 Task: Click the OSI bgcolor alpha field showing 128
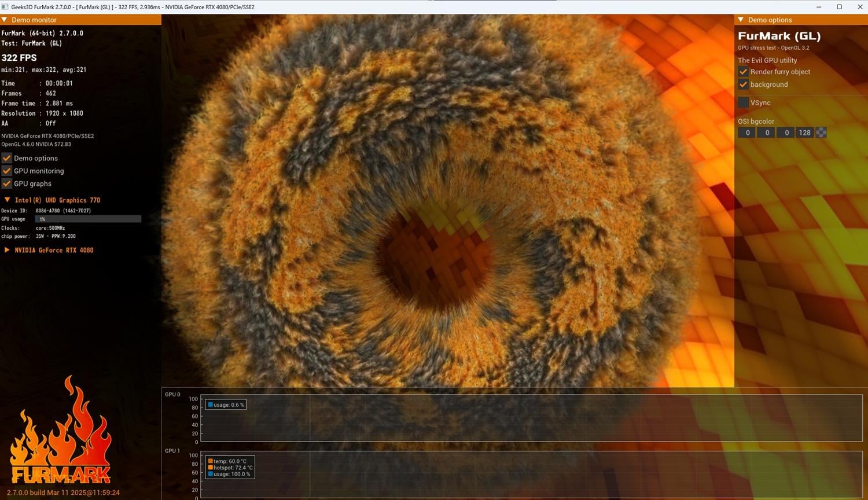[x=804, y=133]
